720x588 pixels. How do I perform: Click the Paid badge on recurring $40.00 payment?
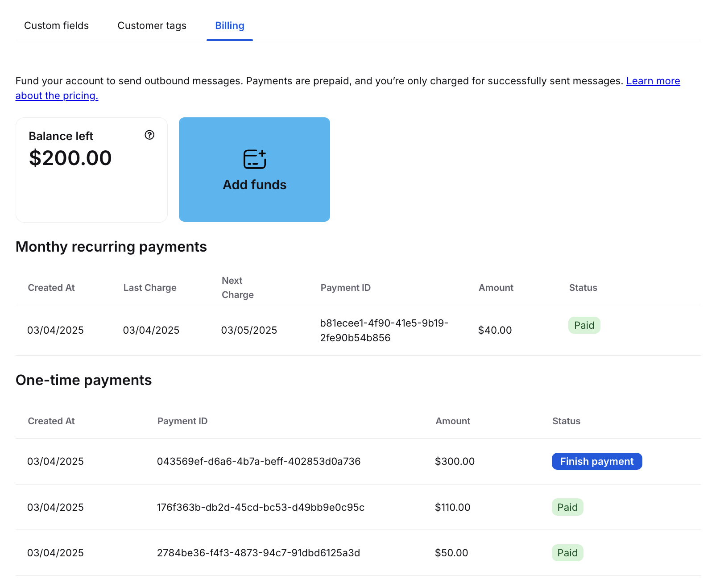583,325
